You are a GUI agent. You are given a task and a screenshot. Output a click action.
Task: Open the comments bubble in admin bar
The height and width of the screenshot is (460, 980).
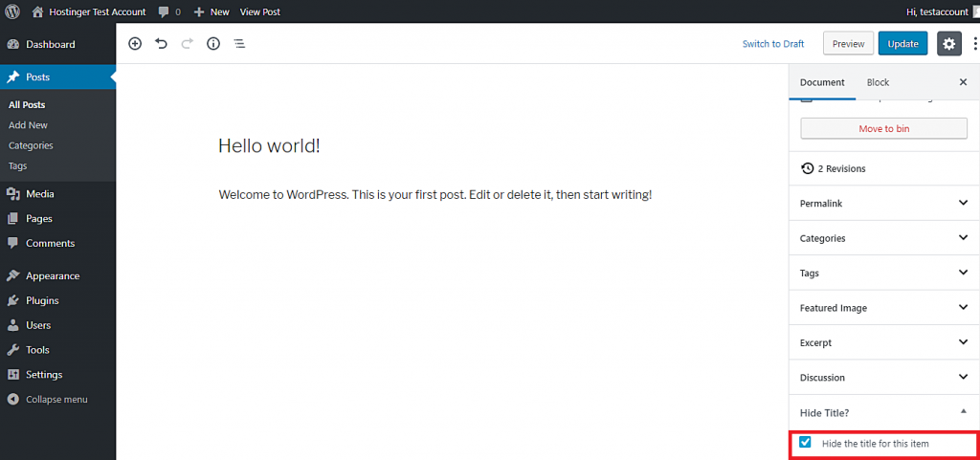170,11
